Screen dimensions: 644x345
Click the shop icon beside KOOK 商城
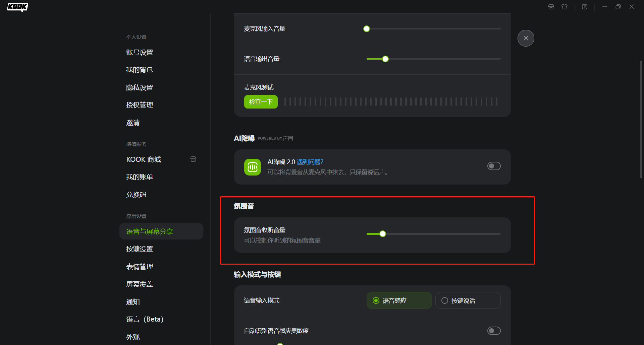[x=193, y=159]
